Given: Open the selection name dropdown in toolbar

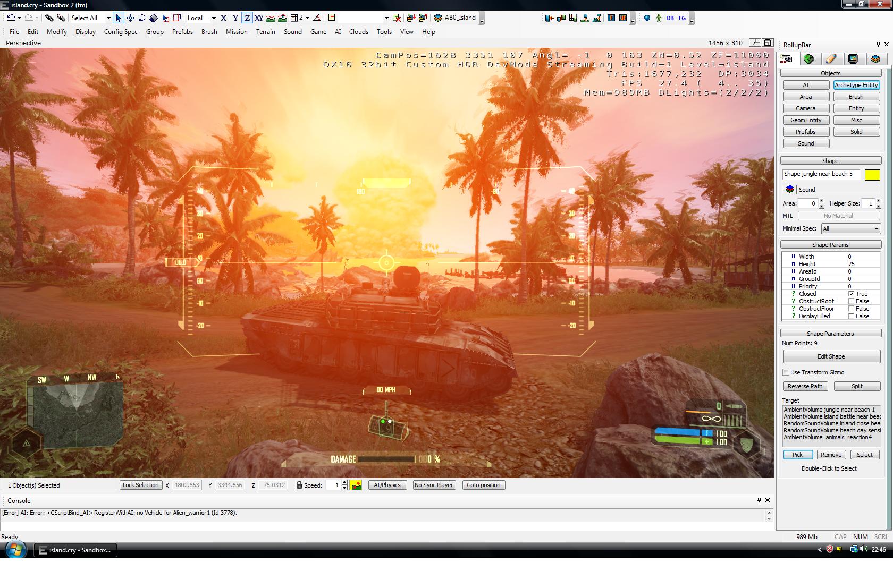Looking at the screenshot, I should pos(386,18).
